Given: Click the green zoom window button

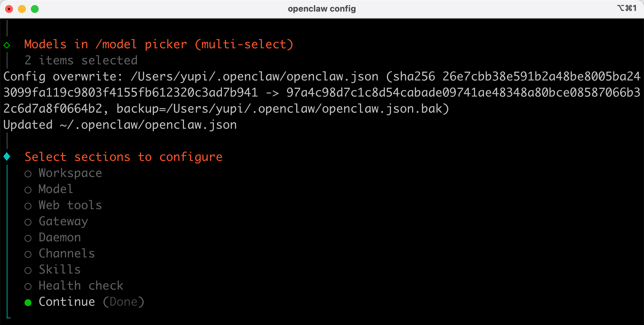Looking at the screenshot, I should (35, 9).
